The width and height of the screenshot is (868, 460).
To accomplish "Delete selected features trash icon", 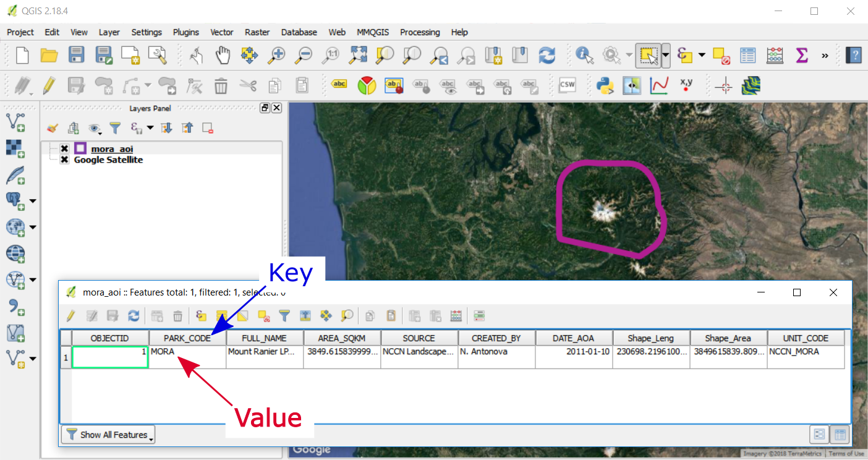I will [221, 85].
